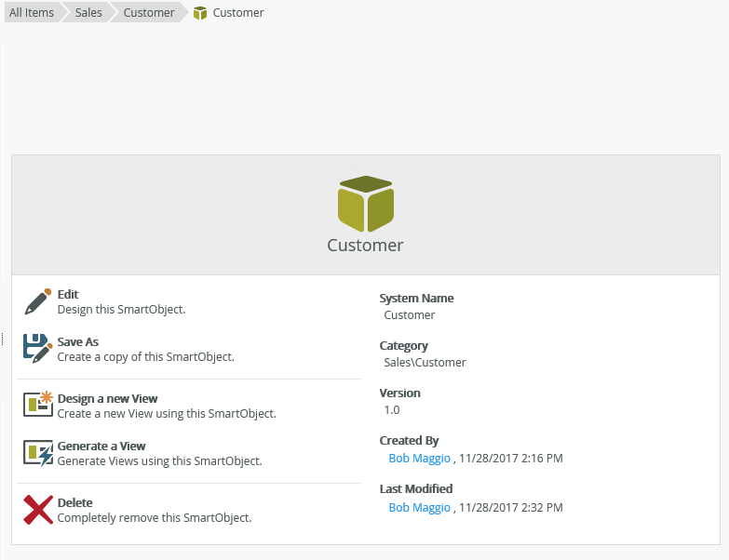Click the Sales\Customer category value
The width and height of the screenshot is (729, 560).
click(425, 362)
